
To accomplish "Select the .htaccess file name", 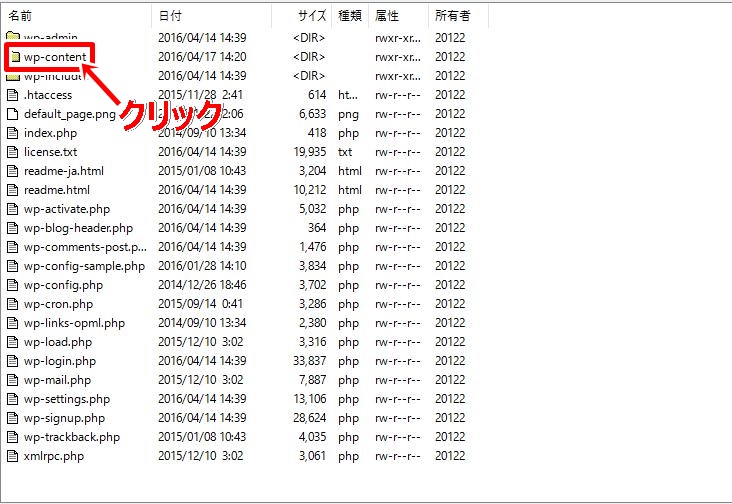I will click(x=48, y=95).
